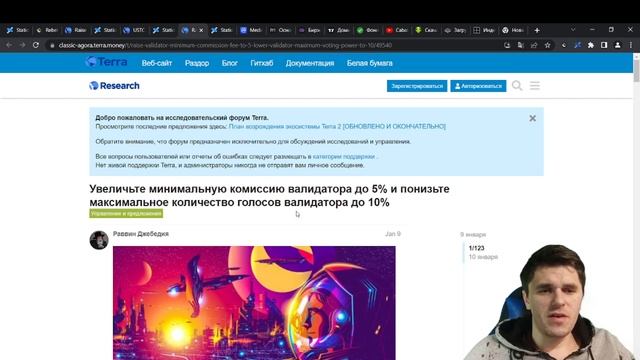This screenshot has width=640, height=360.
Task: Open the Chrome three-dot menu
Action: tap(631, 45)
